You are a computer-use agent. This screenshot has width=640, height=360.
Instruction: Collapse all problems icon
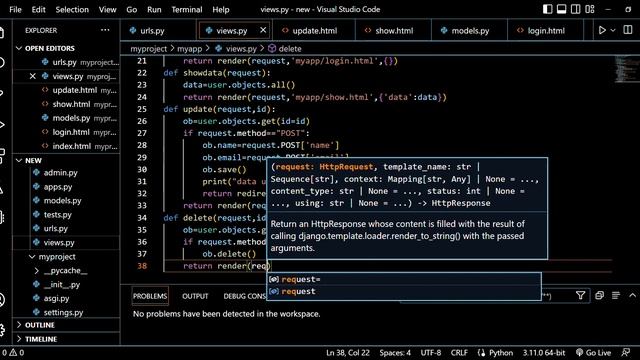coord(599,295)
